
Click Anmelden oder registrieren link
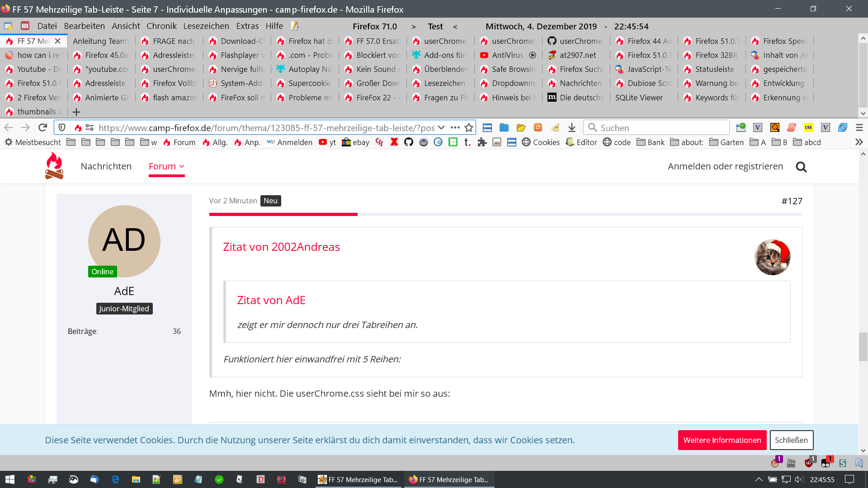click(725, 166)
